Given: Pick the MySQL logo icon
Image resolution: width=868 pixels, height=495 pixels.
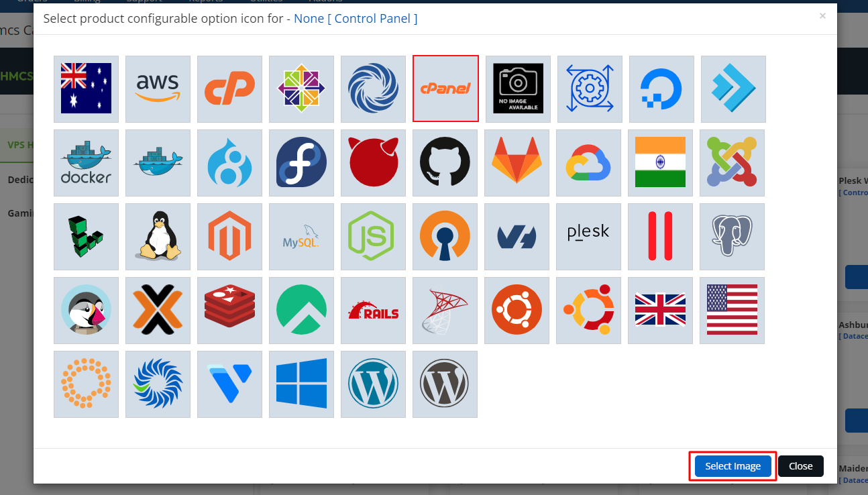Looking at the screenshot, I should [x=301, y=236].
